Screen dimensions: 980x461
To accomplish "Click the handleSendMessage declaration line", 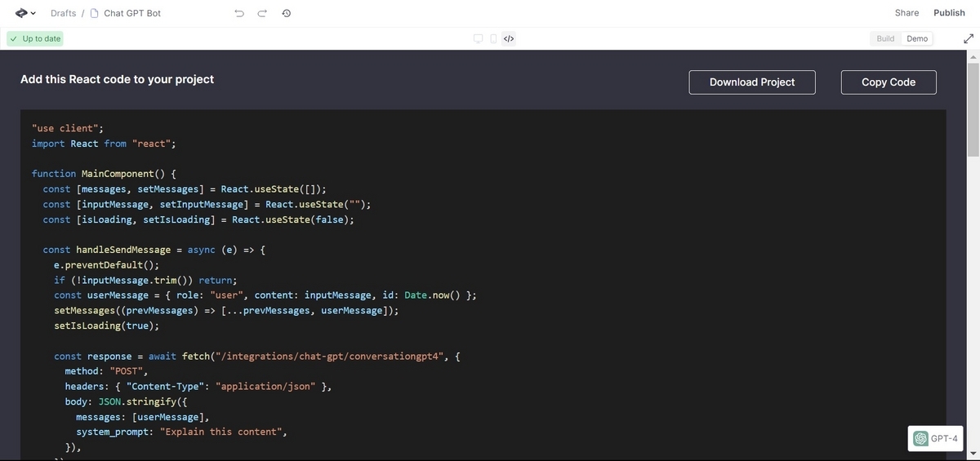I will tap(154, 250).
